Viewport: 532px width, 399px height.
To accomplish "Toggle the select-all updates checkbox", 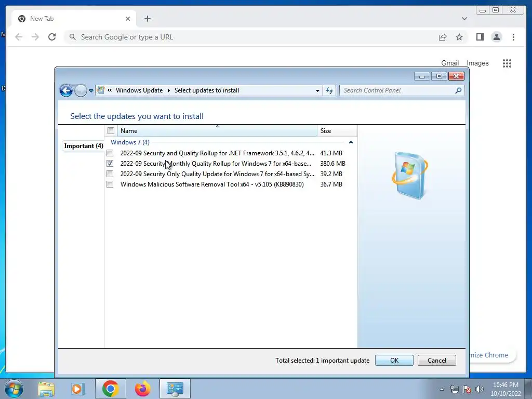I will click(111, 130).
